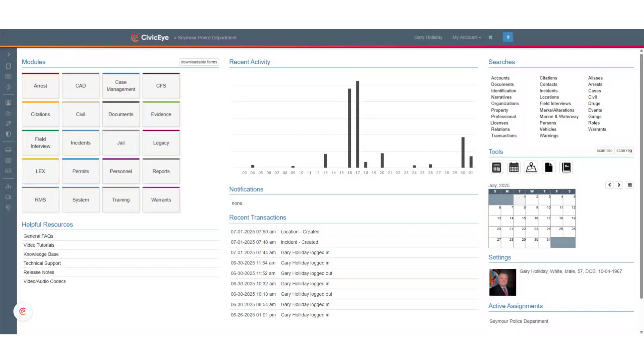Click the X icon next to My Account
Viewport: 644px width, 362px height.
click(x=490, y=37)
